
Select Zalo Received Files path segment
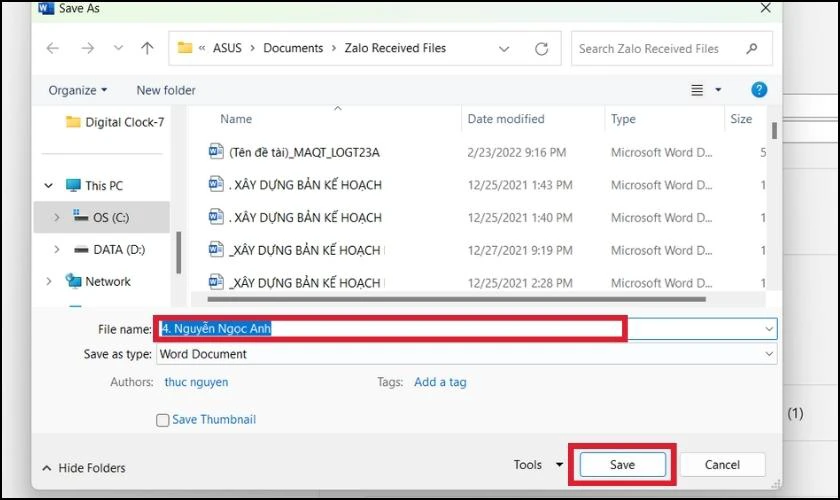point(395,48)
